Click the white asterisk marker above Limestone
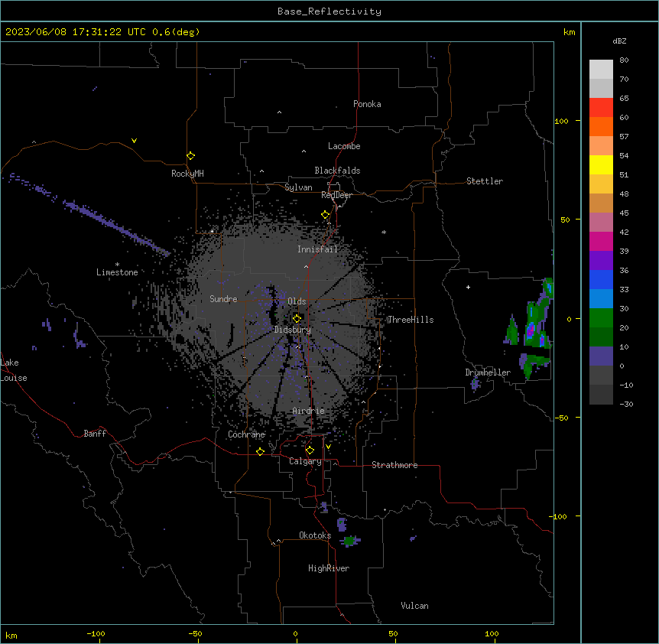659x644 pixels. pyautogui.click(x=117, y=265)
